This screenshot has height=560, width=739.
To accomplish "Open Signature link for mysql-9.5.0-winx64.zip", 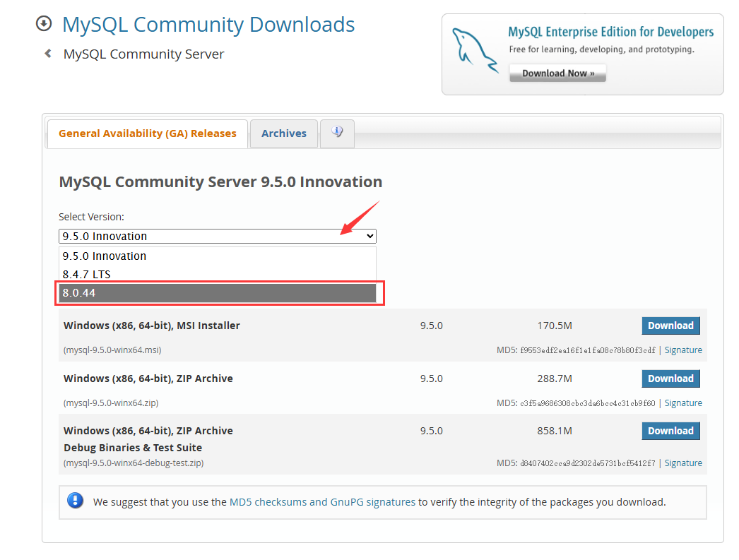I will point(683,403).
